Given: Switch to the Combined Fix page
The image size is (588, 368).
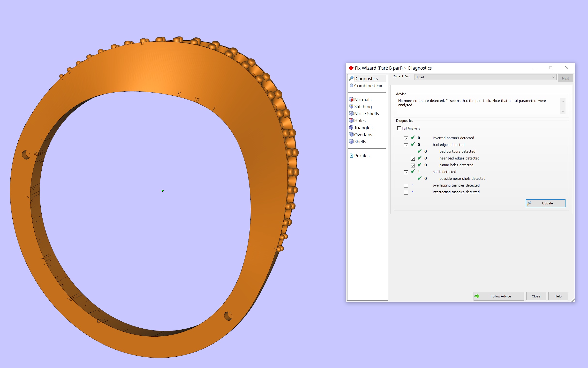Looking at the screenshot, I should click(368, 86).
